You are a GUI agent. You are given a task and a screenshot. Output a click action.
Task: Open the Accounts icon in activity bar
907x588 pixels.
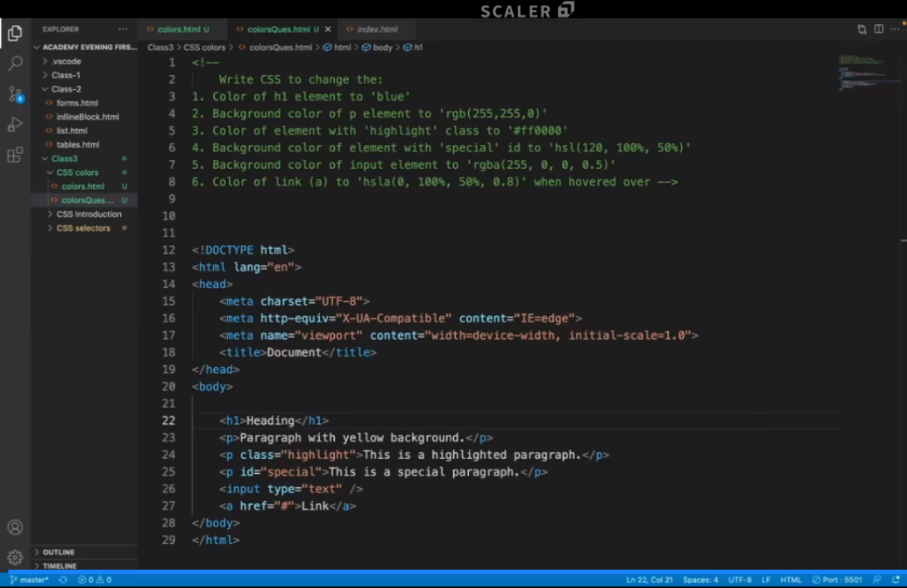click(x=15, y=527)
